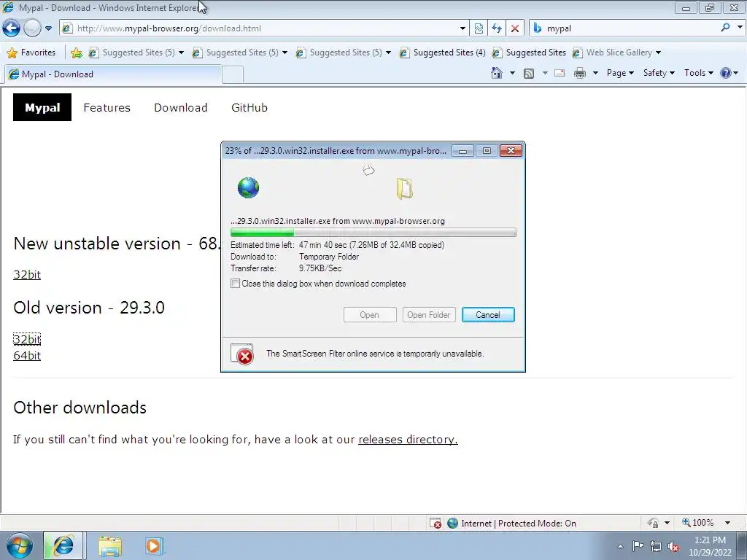Open the Features page link
The height and width of the screenshot is (560, 747).
pyautogui.click(x=107, y=108)
